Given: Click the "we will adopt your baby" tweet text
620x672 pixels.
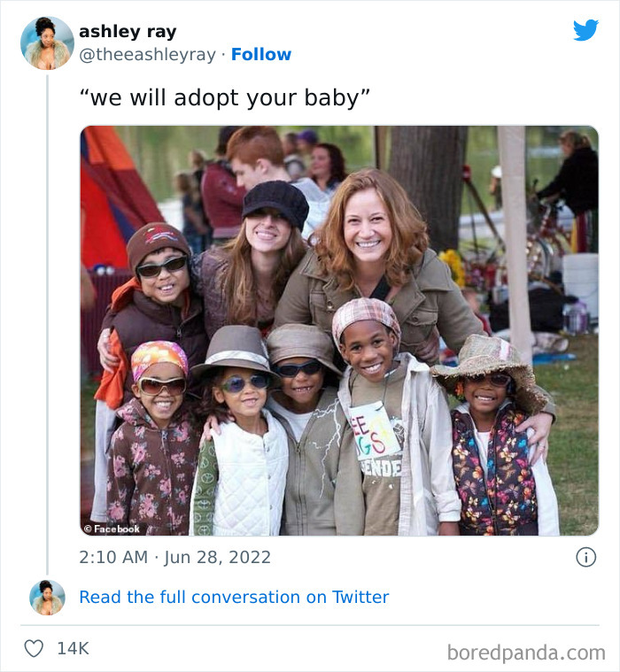Looking at the screenshot, I should pyautogui.click(x=224, y=97).
